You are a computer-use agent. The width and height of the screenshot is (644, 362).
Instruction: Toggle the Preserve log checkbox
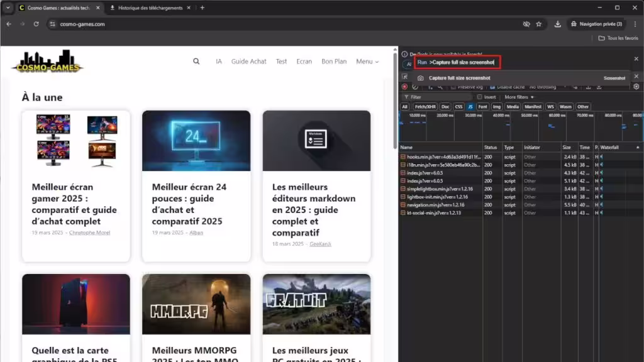click(453, 87)
